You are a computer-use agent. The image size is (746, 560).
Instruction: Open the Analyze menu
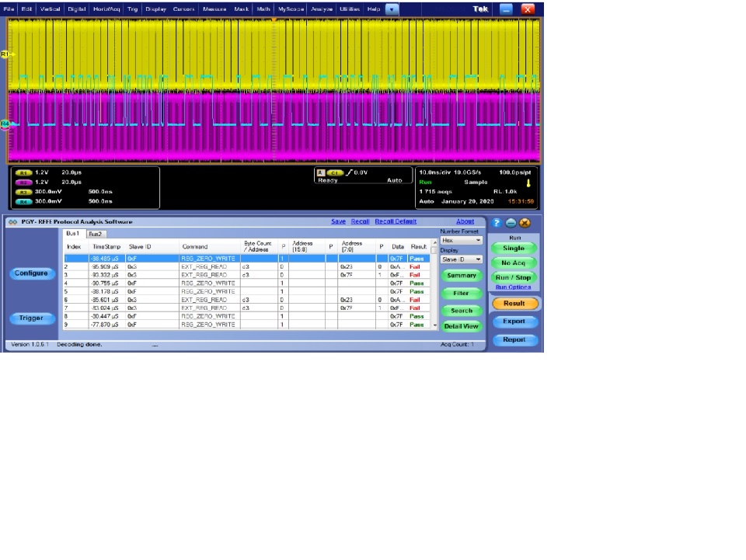pyautogui.click(x=322, y=9)
